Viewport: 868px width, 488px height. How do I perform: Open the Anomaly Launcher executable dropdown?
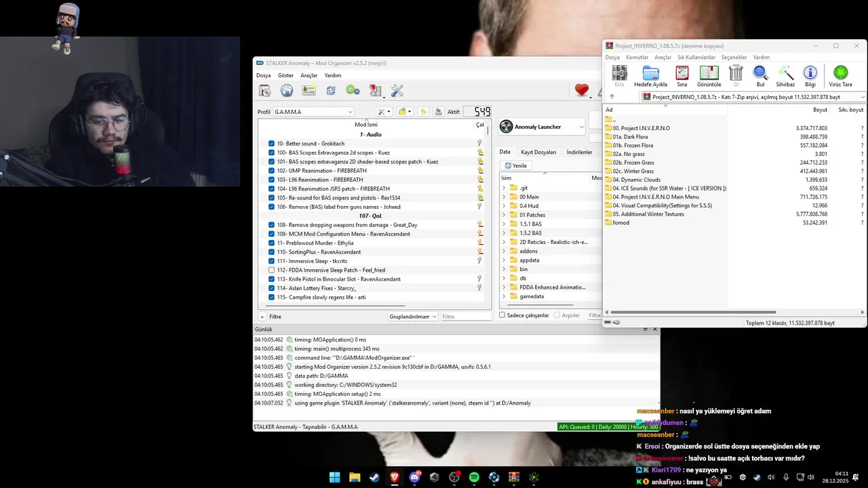tap(542, 127)
